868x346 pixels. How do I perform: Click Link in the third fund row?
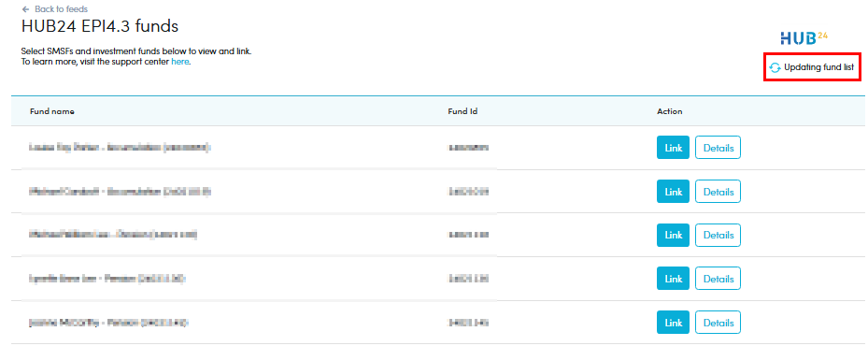point(673,235)
